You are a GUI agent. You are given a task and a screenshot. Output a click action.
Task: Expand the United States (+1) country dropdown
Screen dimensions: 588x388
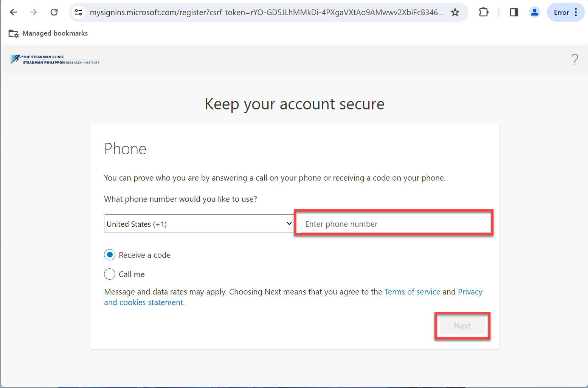199,224
